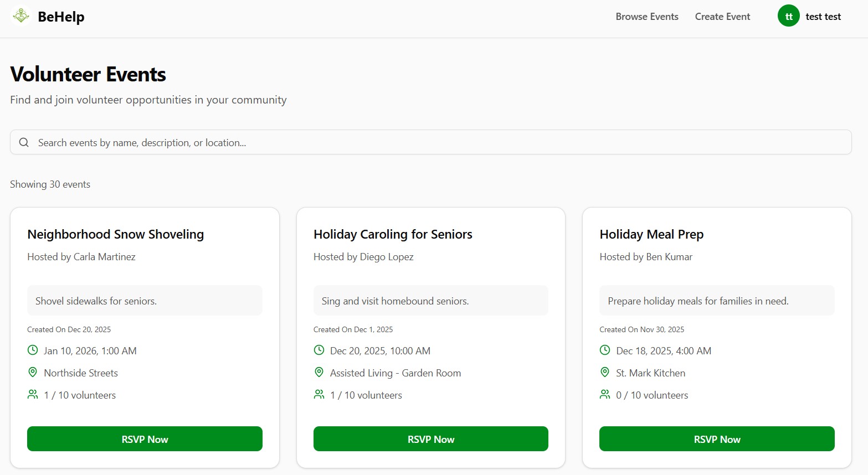
Task: Open the 'test test' user profile menu
Action: coord(823,17)
